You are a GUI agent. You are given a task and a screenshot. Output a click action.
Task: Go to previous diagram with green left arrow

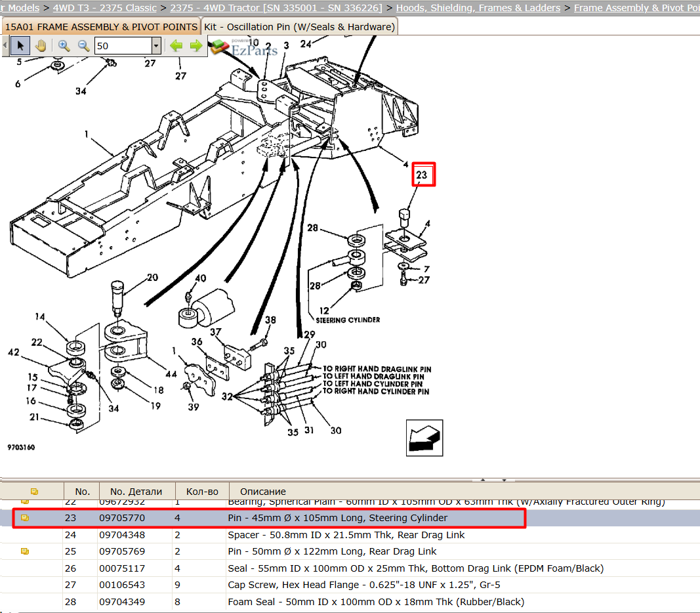176,45
